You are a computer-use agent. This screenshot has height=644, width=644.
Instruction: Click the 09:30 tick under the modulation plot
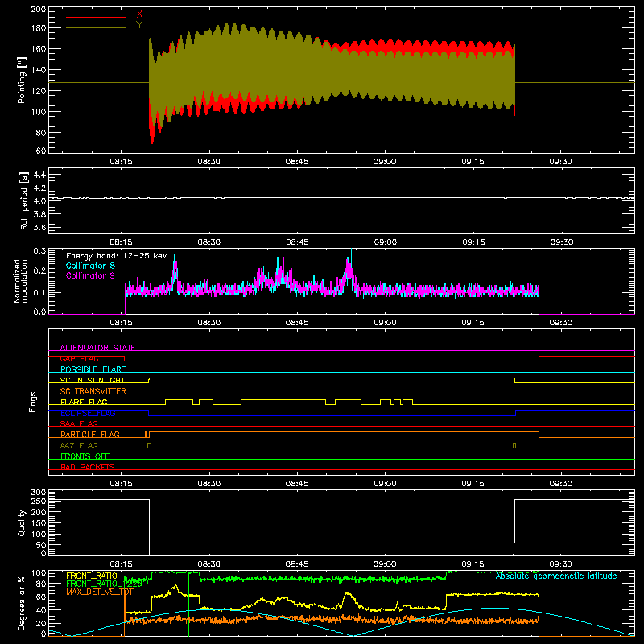click(560, 323)
